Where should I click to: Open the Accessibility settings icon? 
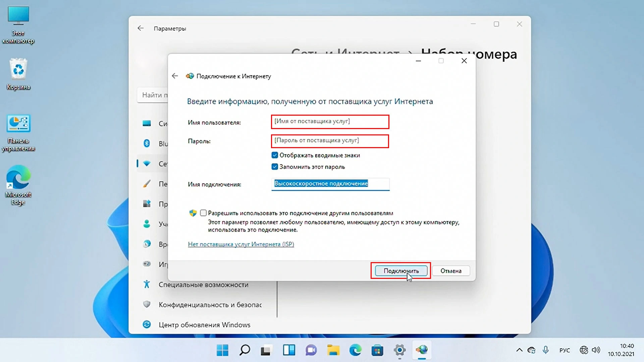click(x=147, y=284)
